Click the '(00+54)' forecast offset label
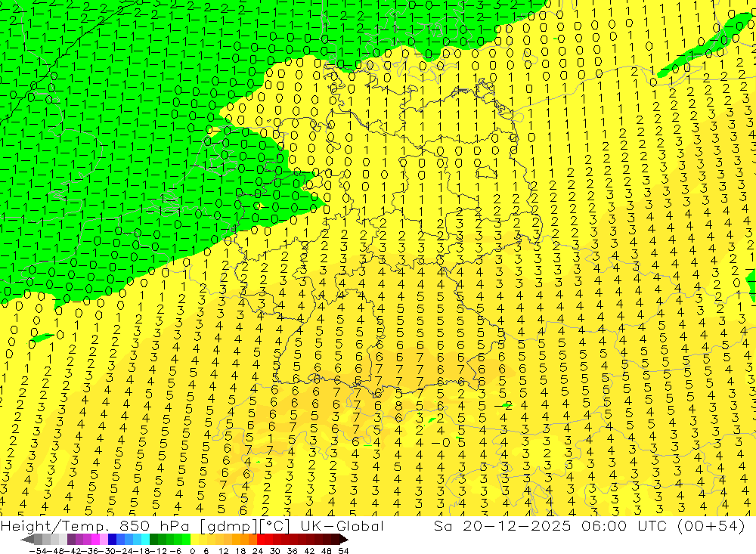 tap(711, 525)
